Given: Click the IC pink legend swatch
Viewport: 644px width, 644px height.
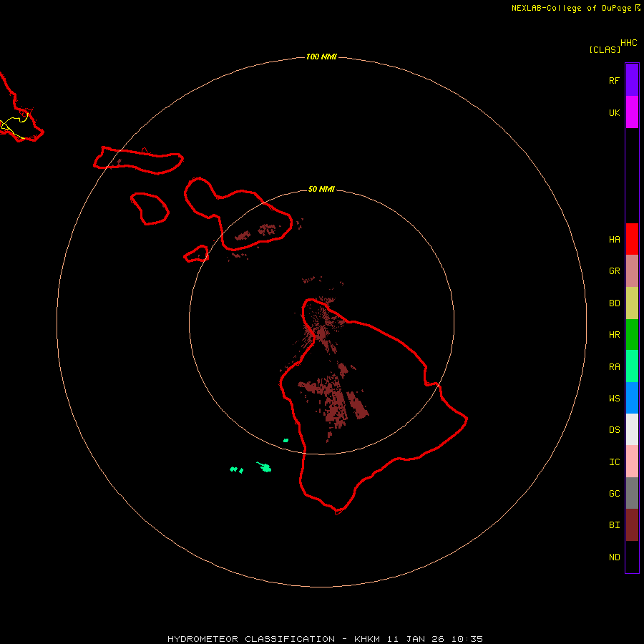Looking at the screenshot, I should pyautogui.click(x=632, y=462).
